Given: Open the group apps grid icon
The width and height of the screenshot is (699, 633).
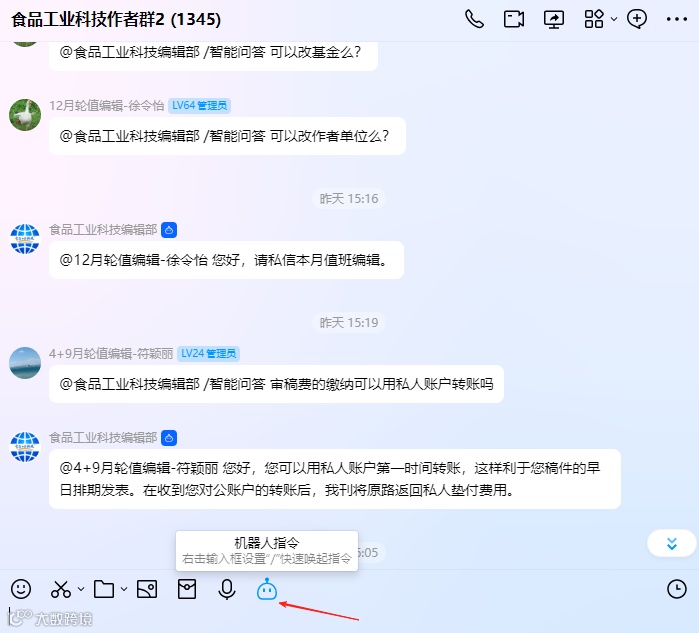Looking at the screenshot, I should (x=594, y=19).
